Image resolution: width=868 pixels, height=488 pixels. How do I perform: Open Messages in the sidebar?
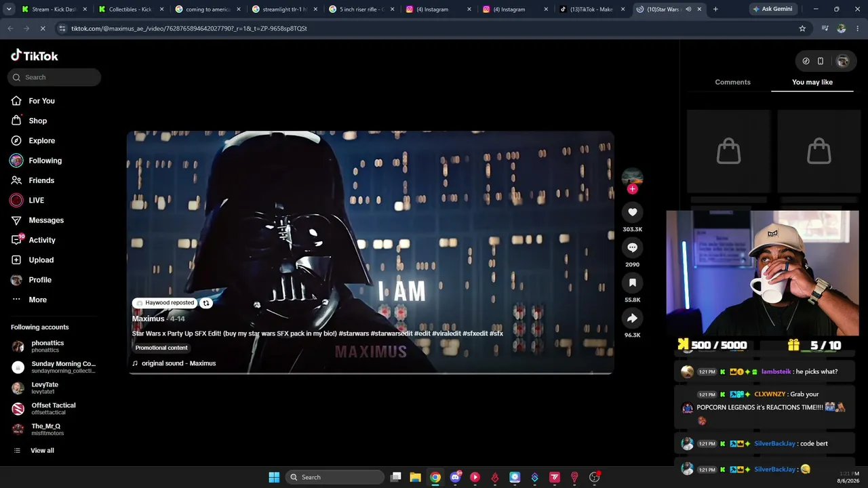click(46, 220)
